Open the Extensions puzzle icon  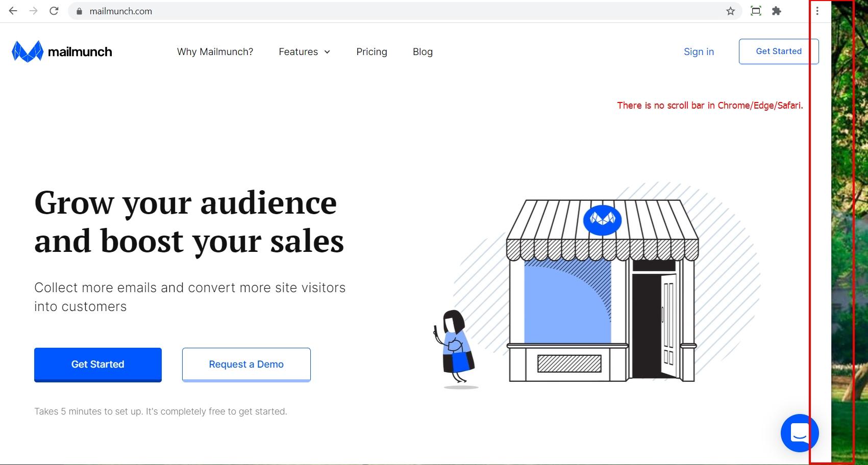pyautogui.click(x=777, y=11)
